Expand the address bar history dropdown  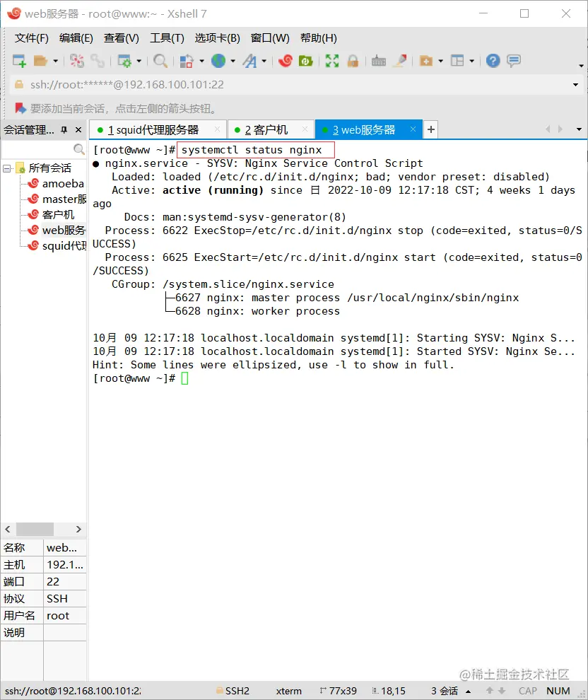coord(575,85)
